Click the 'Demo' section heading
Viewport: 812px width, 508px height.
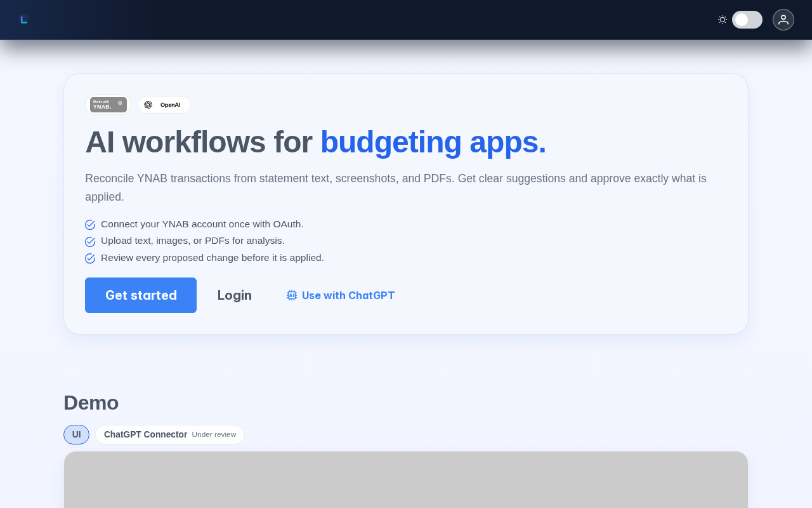(x=91, y=403)
